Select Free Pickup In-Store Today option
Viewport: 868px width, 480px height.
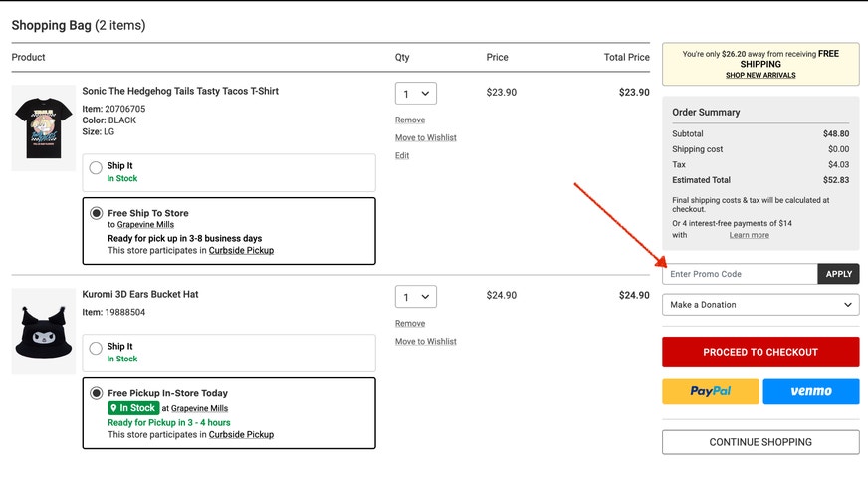(x=97, y=393)
